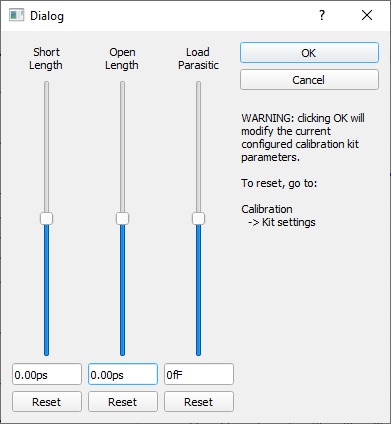Grab the Short Length slider handle

click(x=46, y=219)
